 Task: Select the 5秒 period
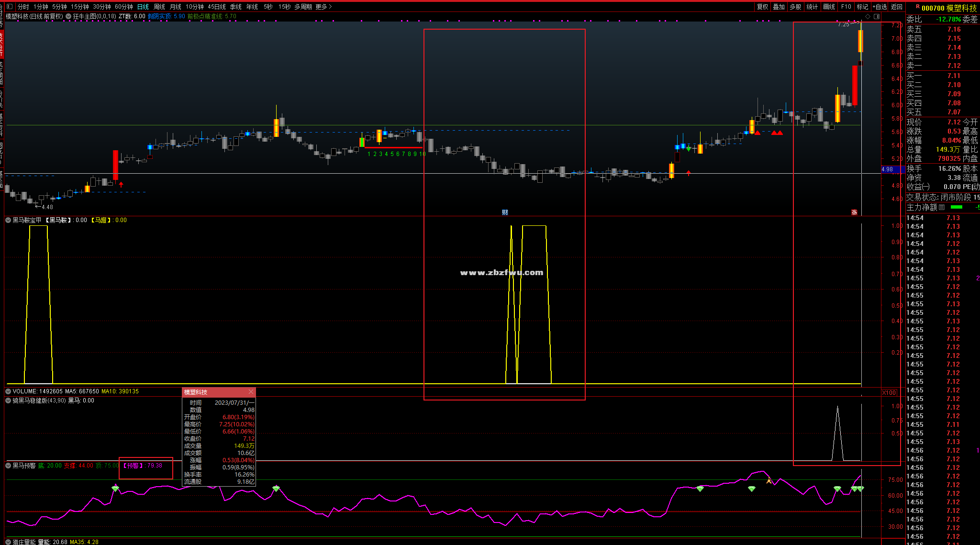coord(268,7)
